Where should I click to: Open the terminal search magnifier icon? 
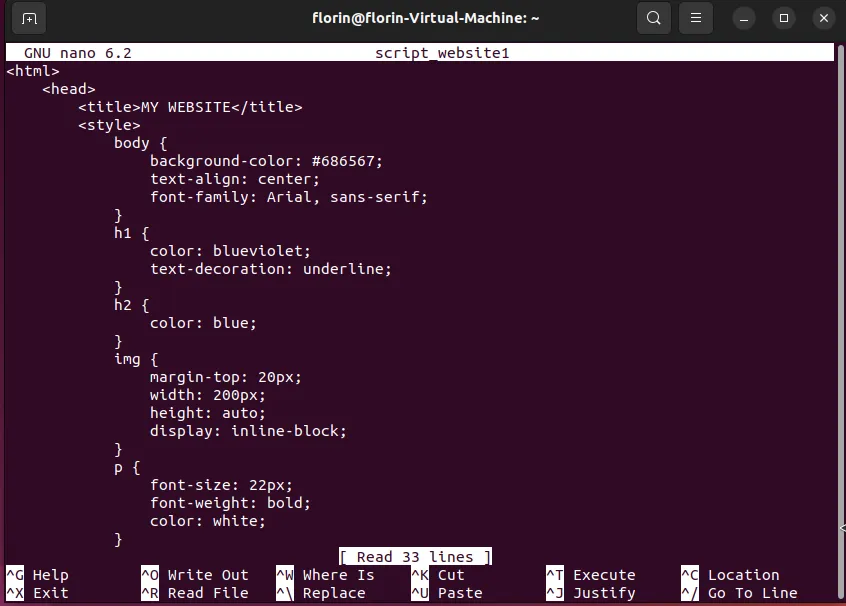(653, 18)
